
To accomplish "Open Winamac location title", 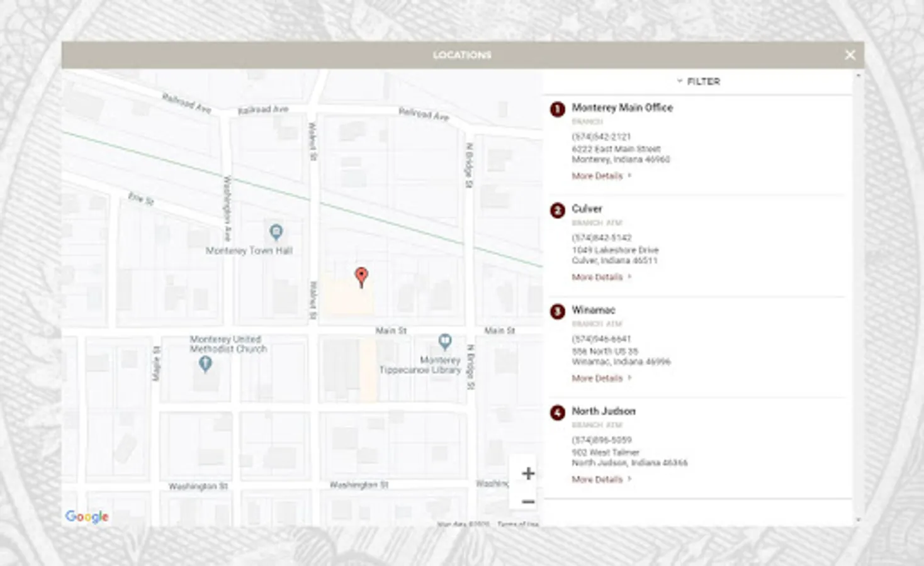I will [x=593, y=310].
